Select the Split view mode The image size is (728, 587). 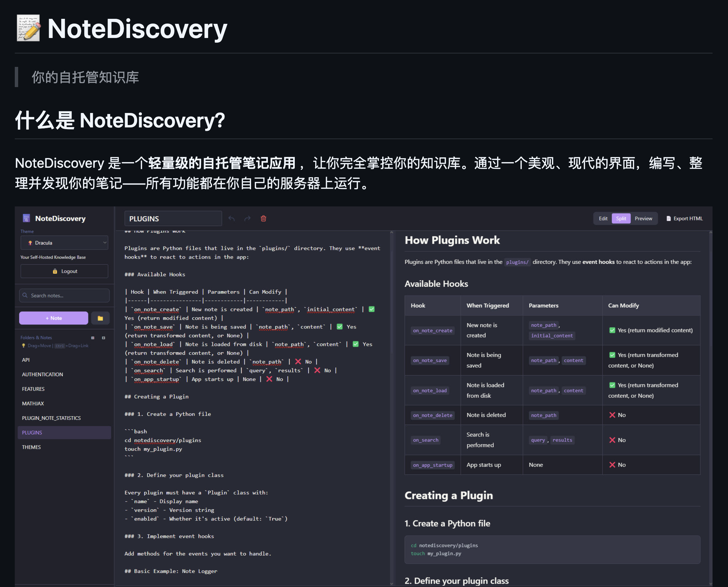click(621, 219)
